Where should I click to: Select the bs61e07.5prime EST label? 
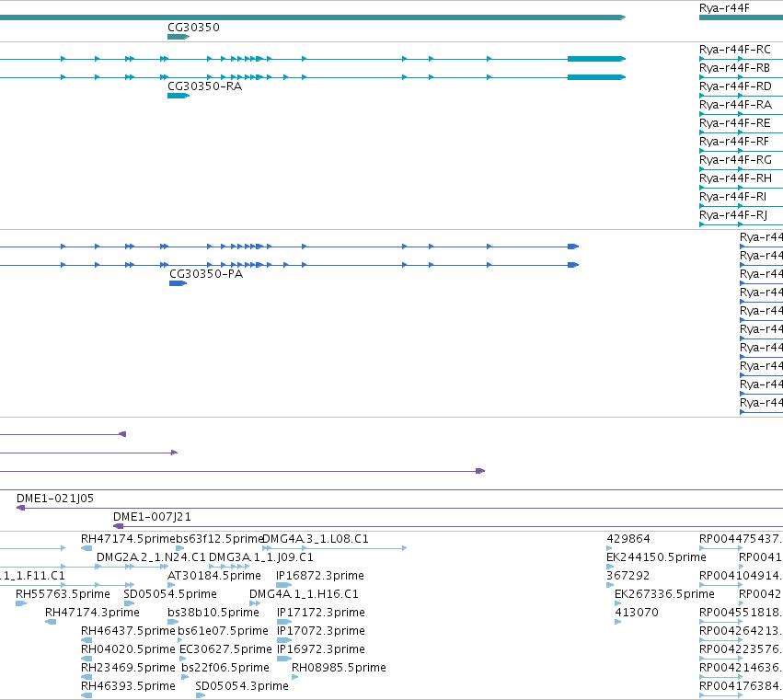[224, 631]
